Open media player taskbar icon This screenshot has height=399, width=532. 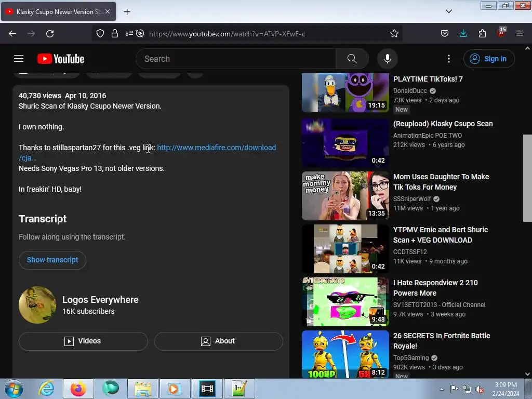click(x=175, y=389)
